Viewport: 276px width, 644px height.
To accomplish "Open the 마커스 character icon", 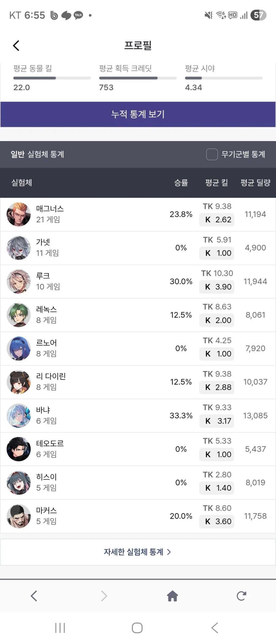I will (x=18, y=516).
